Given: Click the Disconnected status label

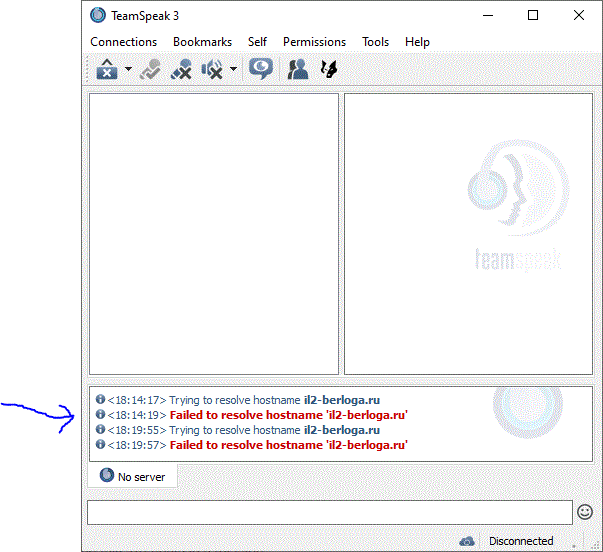Looking at the screenshot, I should (521, 541).
